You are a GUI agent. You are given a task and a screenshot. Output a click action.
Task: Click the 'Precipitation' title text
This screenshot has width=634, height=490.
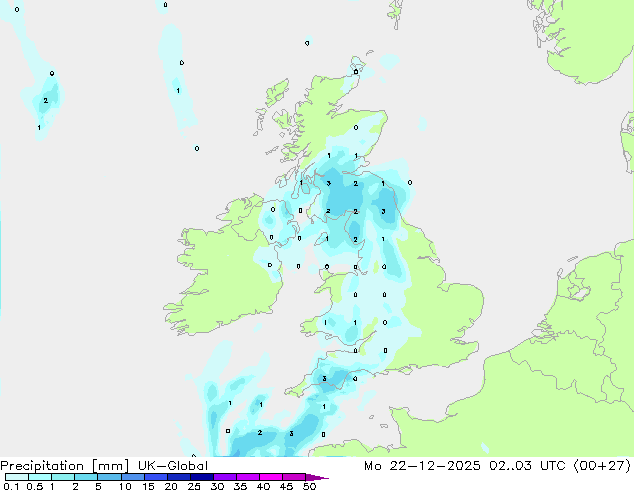click(x=42, y=466)
